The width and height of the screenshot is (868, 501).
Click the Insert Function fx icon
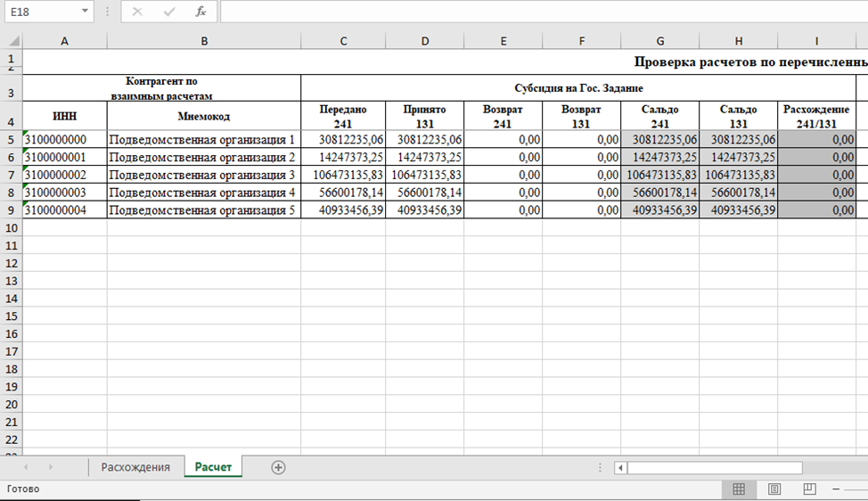pos(201,11)
